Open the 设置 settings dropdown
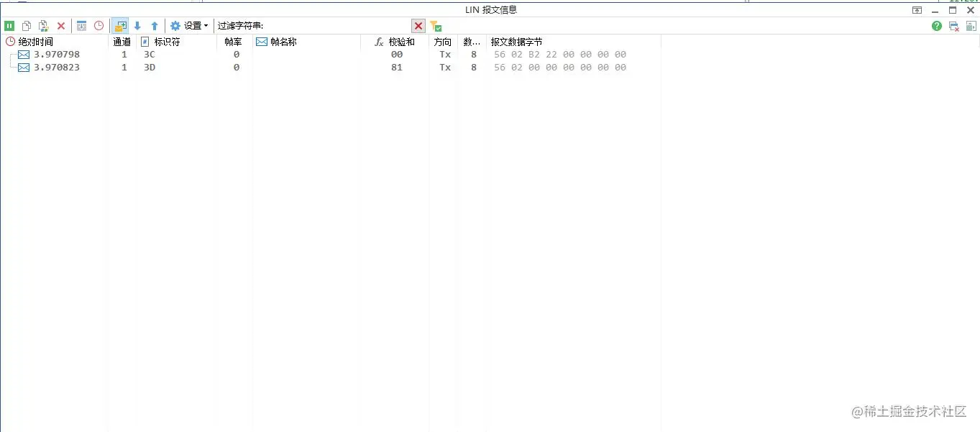The width and height of the screenshot is (980, 432). 189,26
